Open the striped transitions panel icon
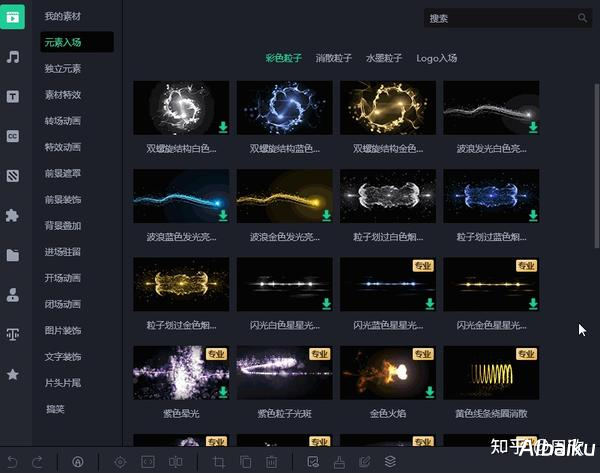This screenshot has height=473, width=600. 13,176
